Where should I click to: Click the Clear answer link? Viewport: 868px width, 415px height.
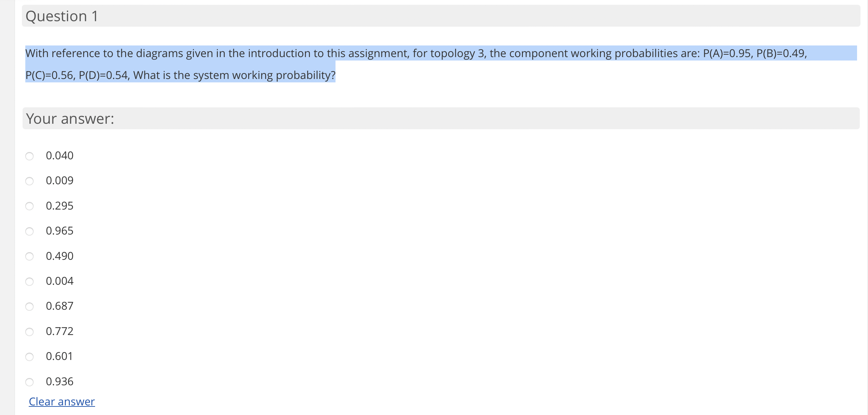tap(62, 402)
